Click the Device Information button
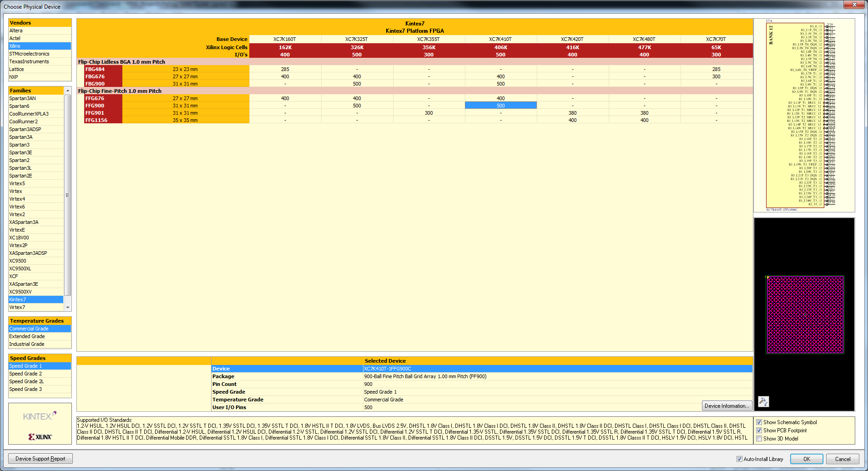The image size is (868, 471). tap(726, 406)
